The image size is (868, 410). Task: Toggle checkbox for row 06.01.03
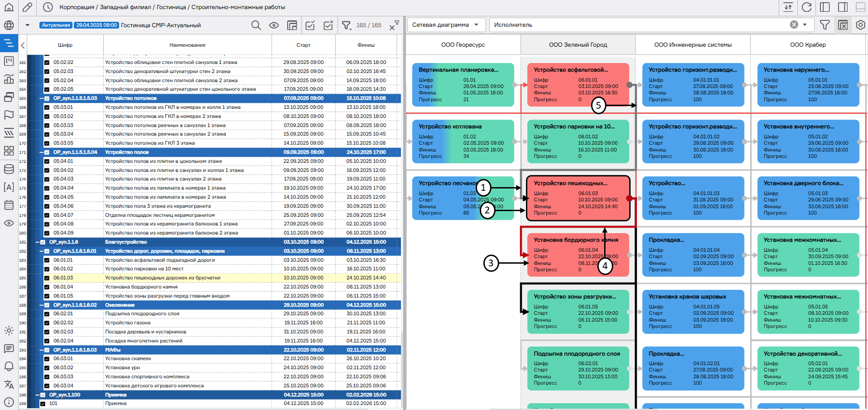coord(47,278)
